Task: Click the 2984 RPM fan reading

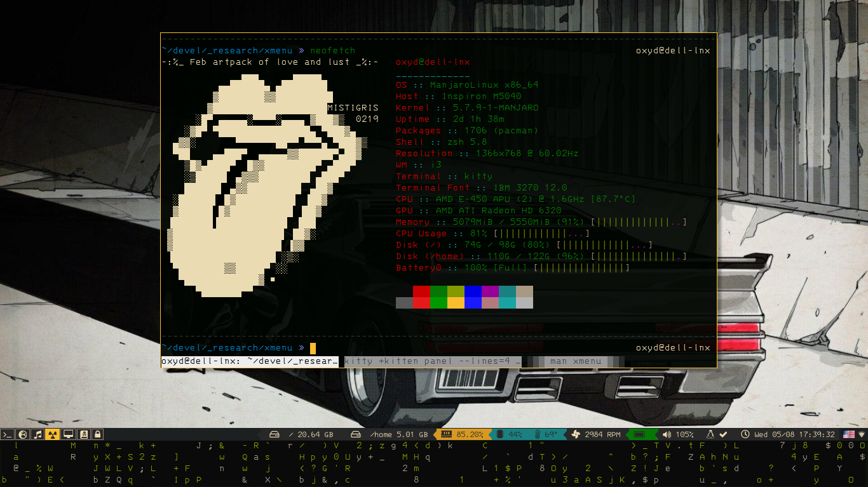Action: click(602, 435)
